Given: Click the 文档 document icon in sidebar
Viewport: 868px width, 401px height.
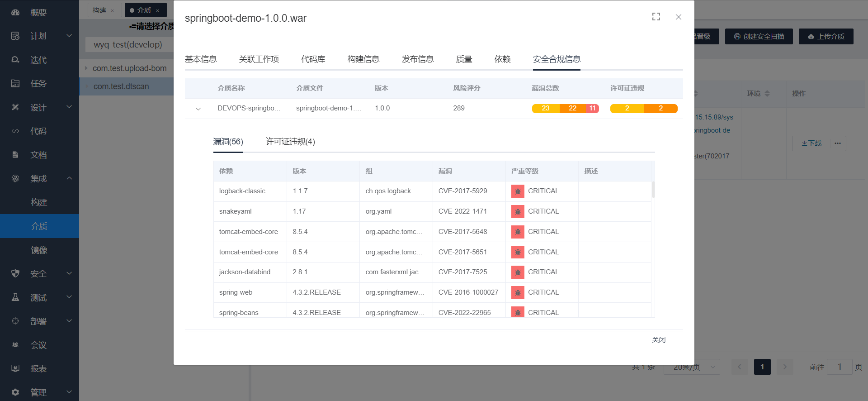Looking at the screenshot, I should click(15, 155).
